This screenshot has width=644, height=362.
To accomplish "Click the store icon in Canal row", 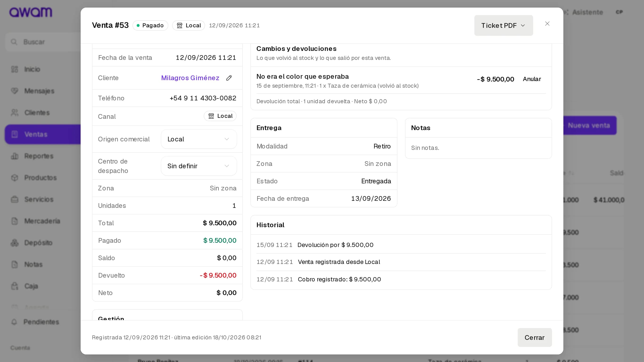I will click(211, 116).
